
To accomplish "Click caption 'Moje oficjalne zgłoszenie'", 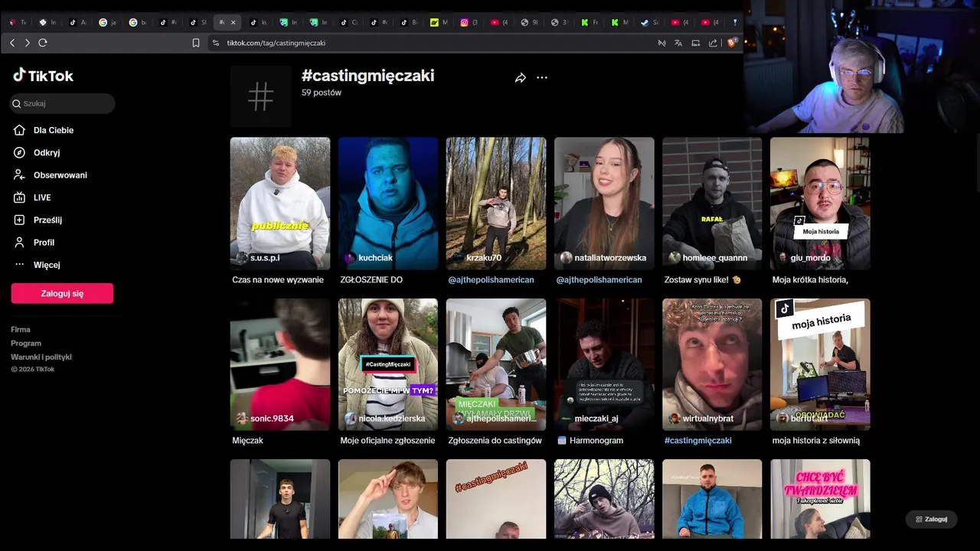I will click(387, 441).
